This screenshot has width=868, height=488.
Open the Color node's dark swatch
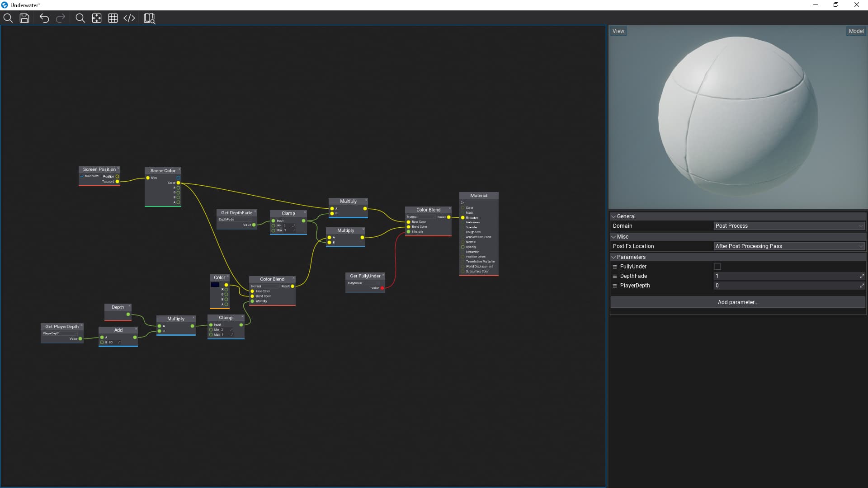tap(215, 285)
